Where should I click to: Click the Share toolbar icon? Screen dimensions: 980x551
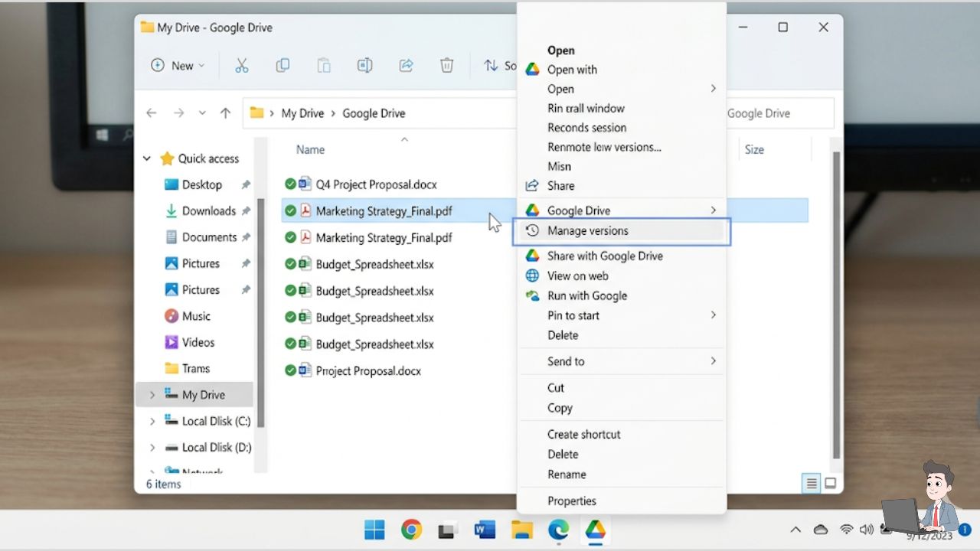407,66
